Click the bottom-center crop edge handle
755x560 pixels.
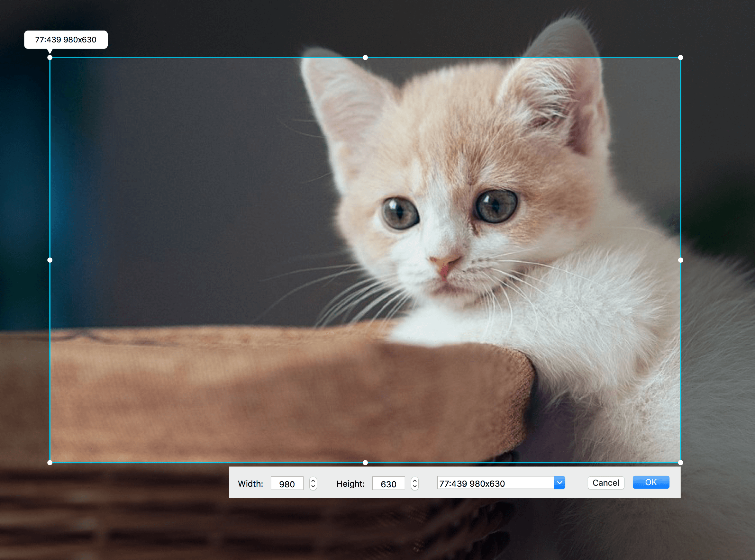(x=365, y=462)
